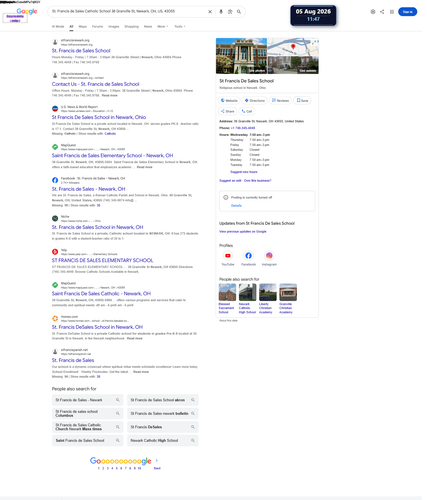
Task: Switch to the Maps tab
Action: 83,27
